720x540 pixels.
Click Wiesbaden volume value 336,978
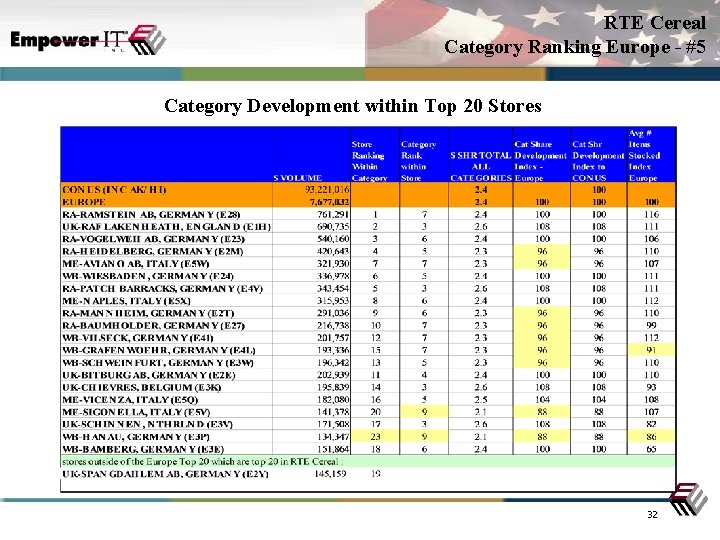(x=333, y=276)
